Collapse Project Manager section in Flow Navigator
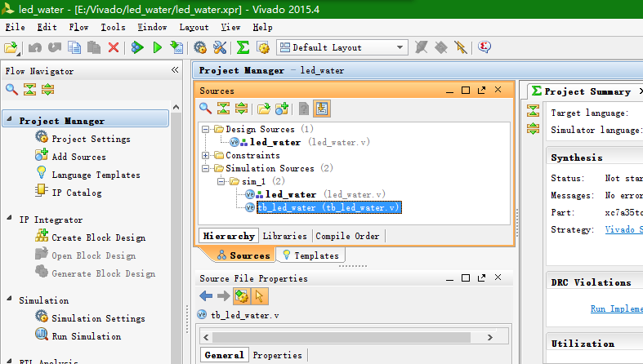The width and height of the screenshot is (643, 364). pyautogui.click(x=9, y=119)
